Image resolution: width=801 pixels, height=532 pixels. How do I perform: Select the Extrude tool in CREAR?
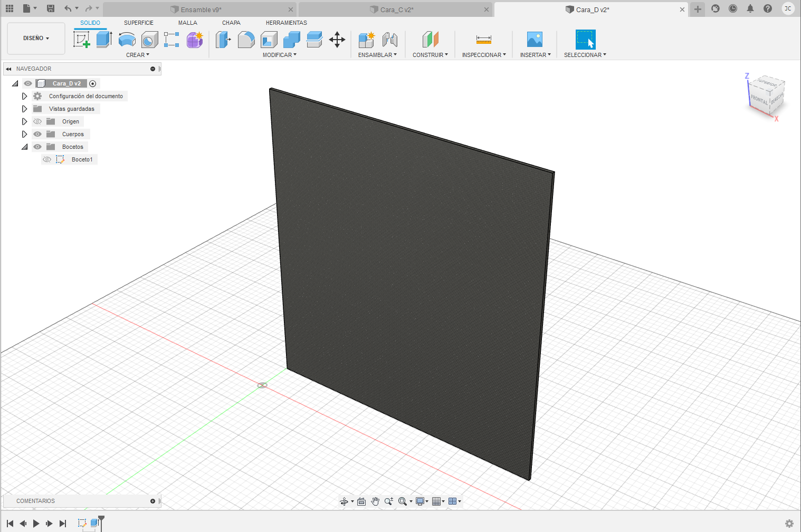(104, 40)
